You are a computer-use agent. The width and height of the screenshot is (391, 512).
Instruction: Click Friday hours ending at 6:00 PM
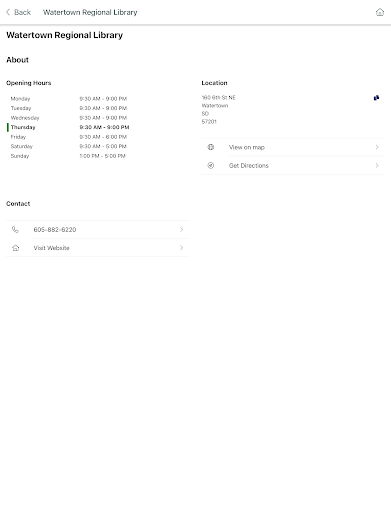point(103,137)
